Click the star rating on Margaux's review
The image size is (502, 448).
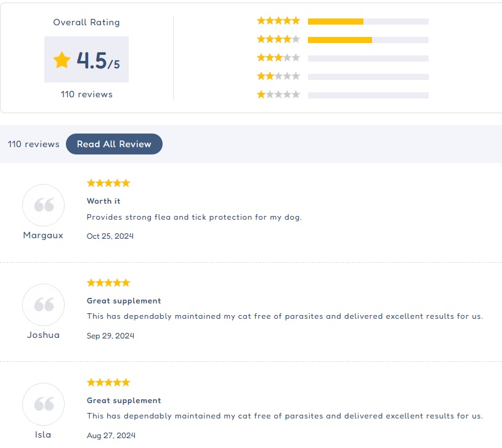(x=108, y=183)
